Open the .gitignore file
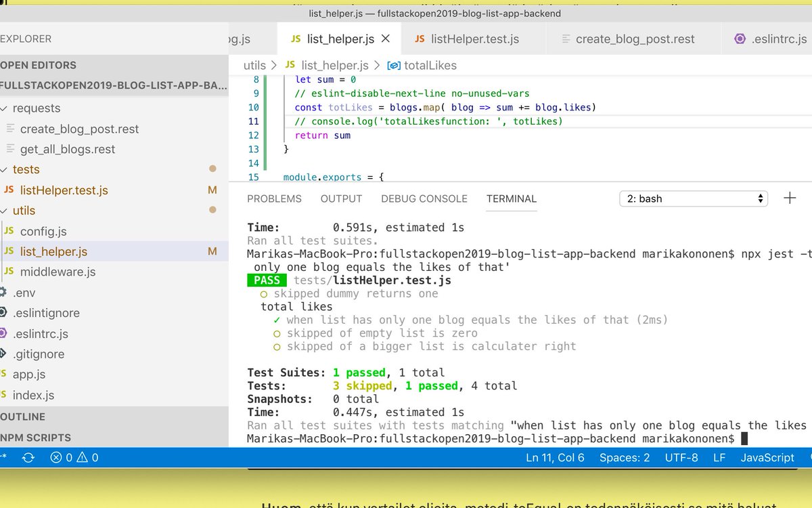 tap(39, 354)
